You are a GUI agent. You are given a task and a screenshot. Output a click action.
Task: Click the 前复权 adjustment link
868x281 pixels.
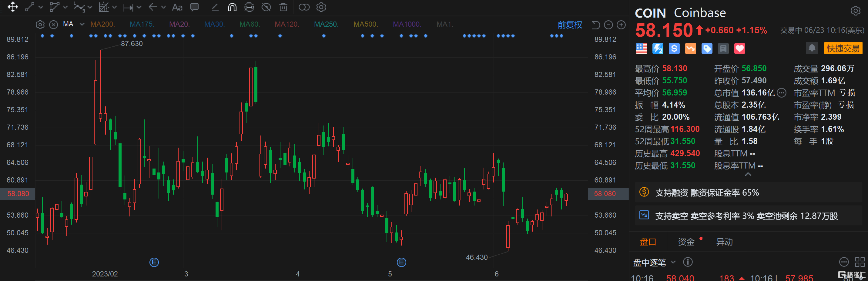570,25
